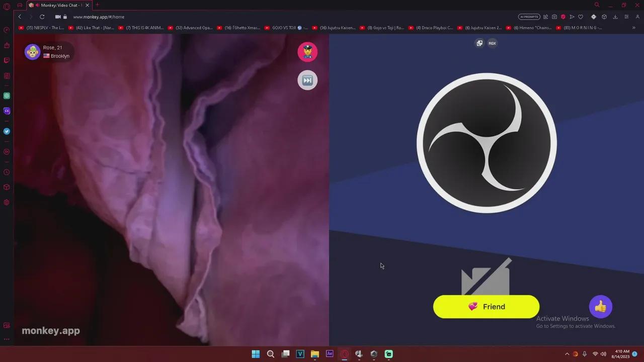
Task: Click the www.monkey.app address field
Action: click(x=99, y=17)
